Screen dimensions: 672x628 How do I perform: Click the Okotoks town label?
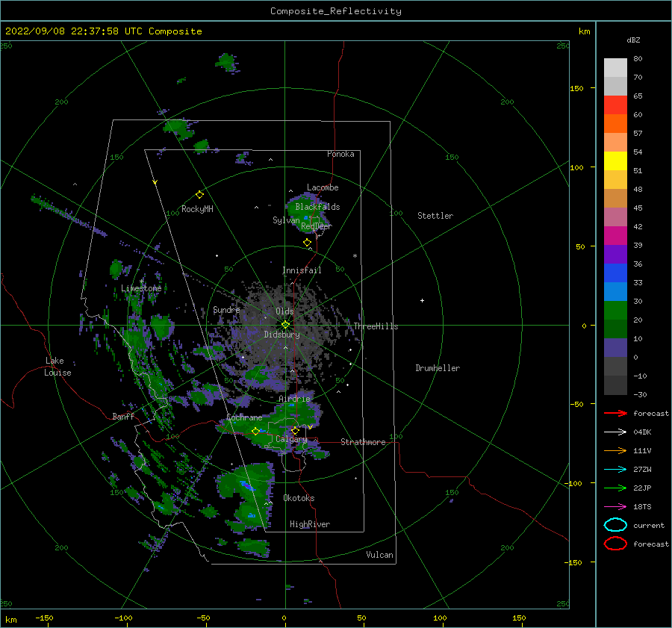(x=299, y=498)
